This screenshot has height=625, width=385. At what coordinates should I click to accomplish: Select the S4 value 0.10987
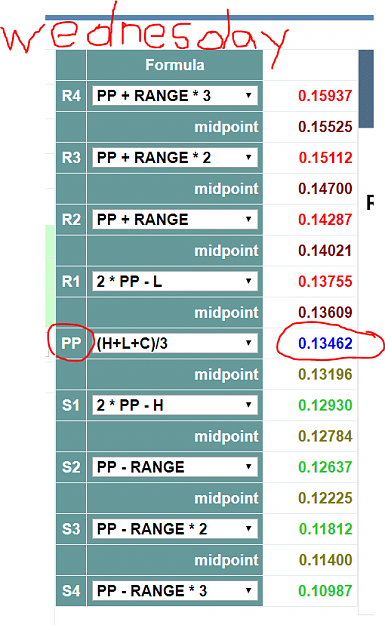(325, 591)
